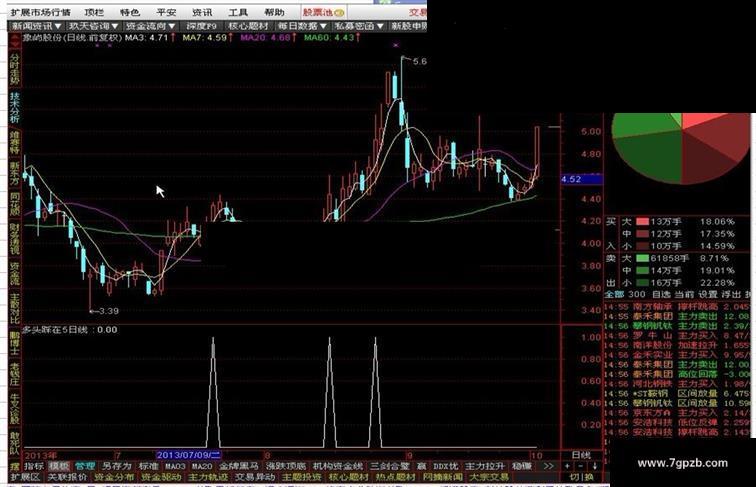Select the 三剑合璧 indicator tab

389,466
